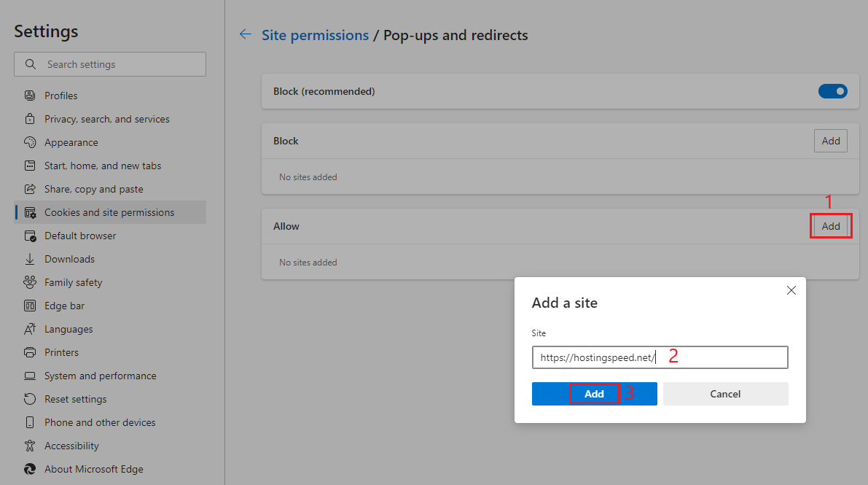Click the Reset settings icon

point(30,399)
